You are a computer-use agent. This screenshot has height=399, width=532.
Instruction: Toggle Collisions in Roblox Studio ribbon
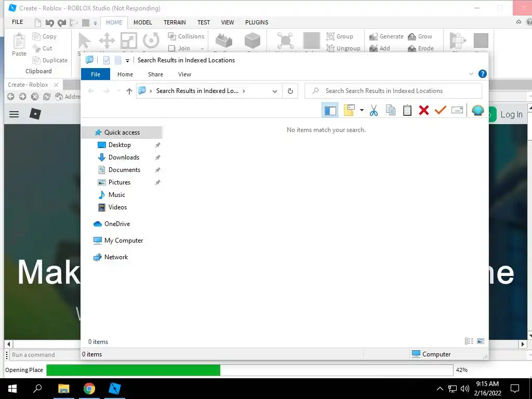click(x=186, y=36)
